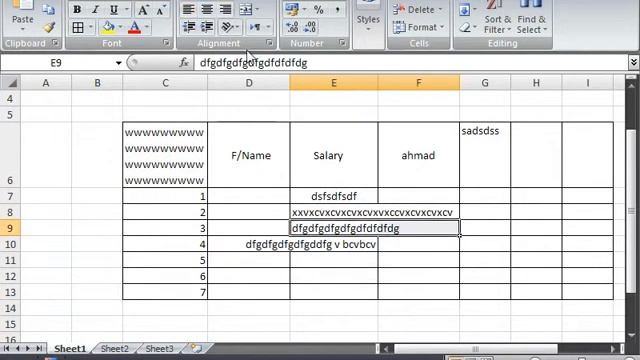Image resolution: width=640 pixels, height=360 pixels.
Task: Click the Increase Indent icon
Action: 207,27
